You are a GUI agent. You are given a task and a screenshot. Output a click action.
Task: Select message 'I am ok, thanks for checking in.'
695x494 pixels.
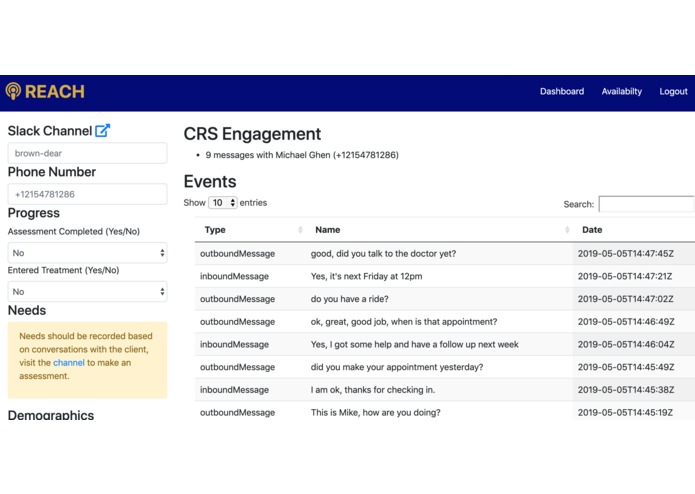coord(373,389)
